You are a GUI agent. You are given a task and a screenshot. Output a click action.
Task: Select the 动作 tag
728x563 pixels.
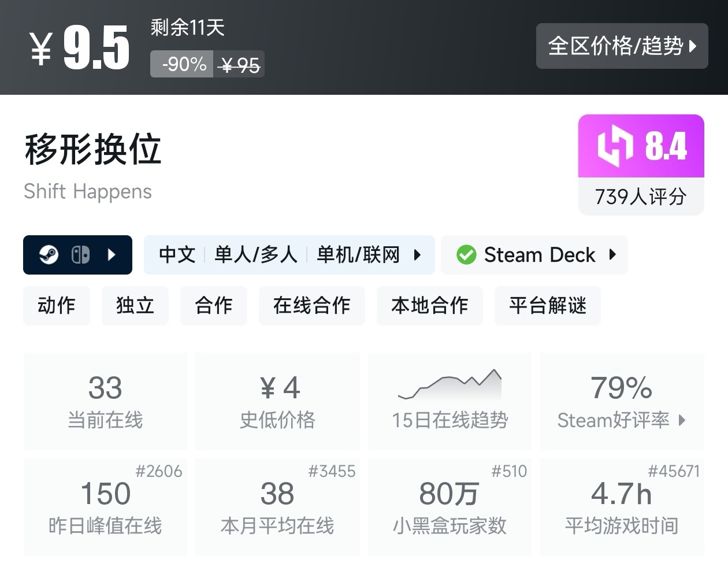point(57,305)
